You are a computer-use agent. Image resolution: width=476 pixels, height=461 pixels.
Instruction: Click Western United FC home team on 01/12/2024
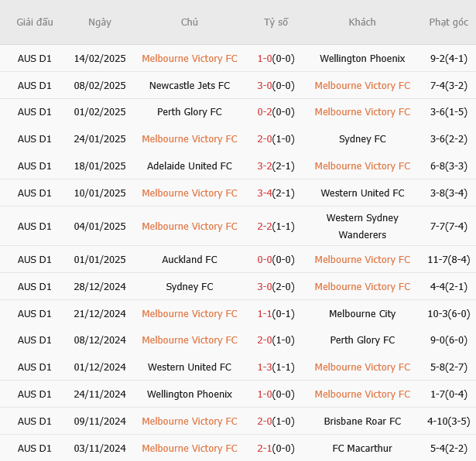pos(190,367)
